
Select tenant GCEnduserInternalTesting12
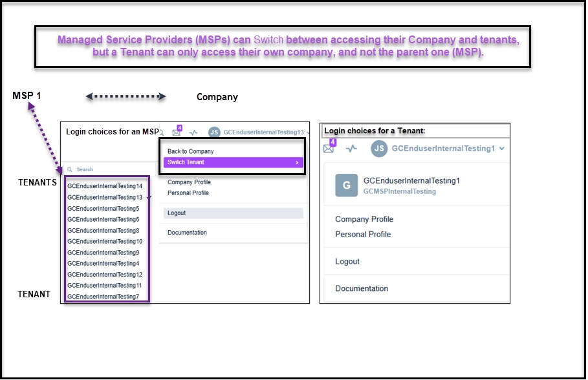click(x=105, y=275)
